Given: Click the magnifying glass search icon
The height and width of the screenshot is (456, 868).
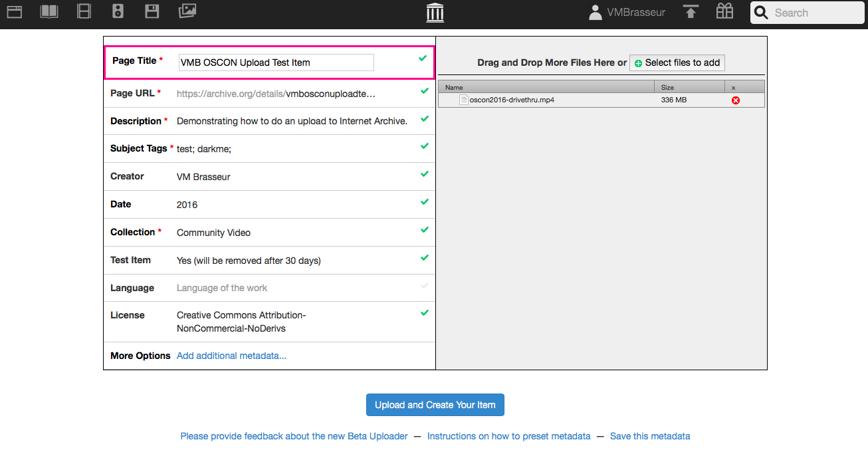Looking at the screenshot, I should [x=762, y=13].
